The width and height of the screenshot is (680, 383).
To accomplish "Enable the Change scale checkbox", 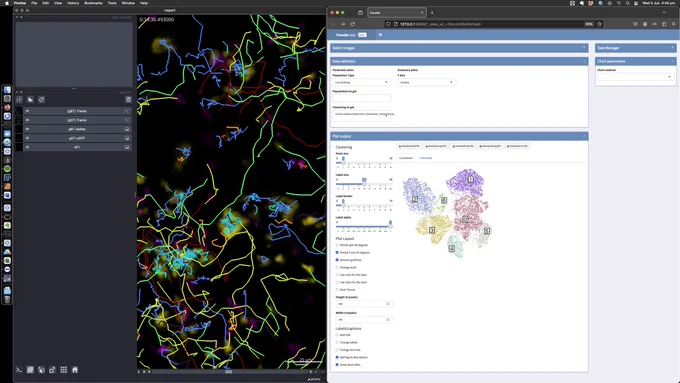I will (x=337, y=268).
